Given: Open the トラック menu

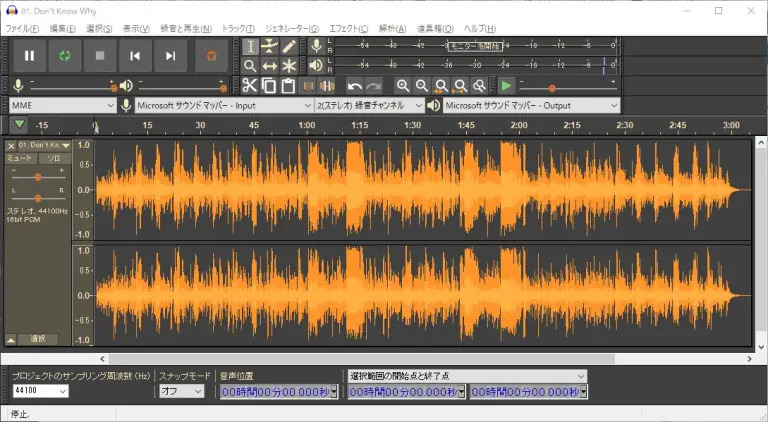Looking at the screenshot, I should click(238, 28).
